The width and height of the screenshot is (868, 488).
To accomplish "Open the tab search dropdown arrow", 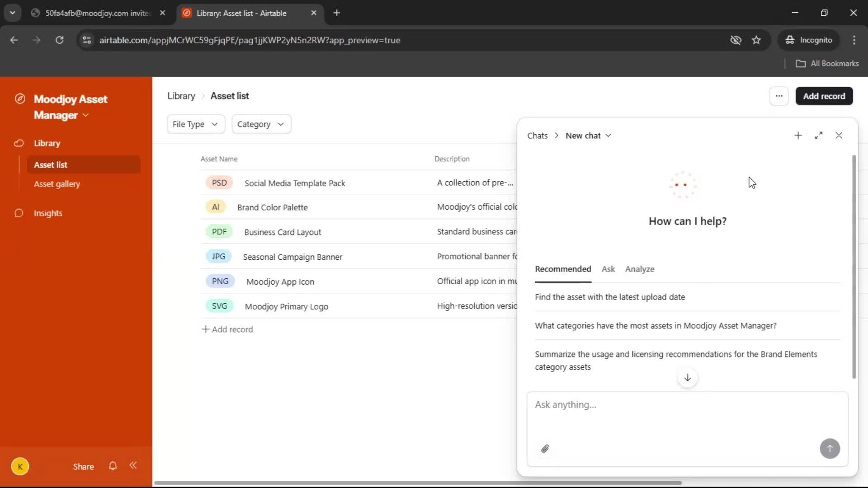I will pyautogui.click(x=13, y=13).
